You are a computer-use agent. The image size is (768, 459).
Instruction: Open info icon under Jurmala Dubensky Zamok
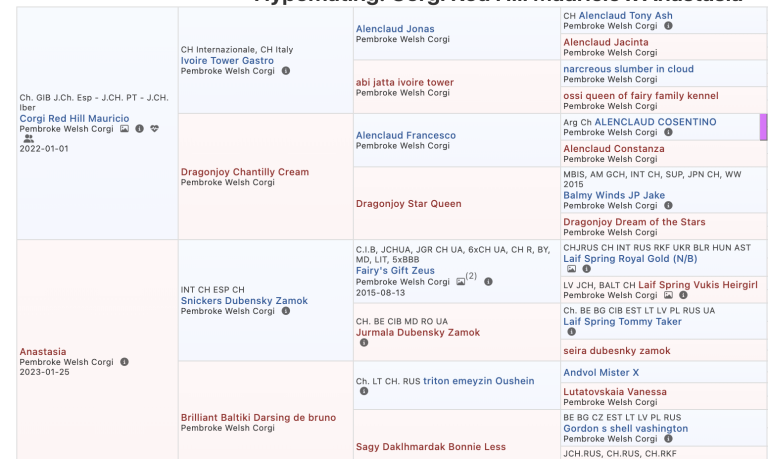pyautogui.click(x=364, y=343)
